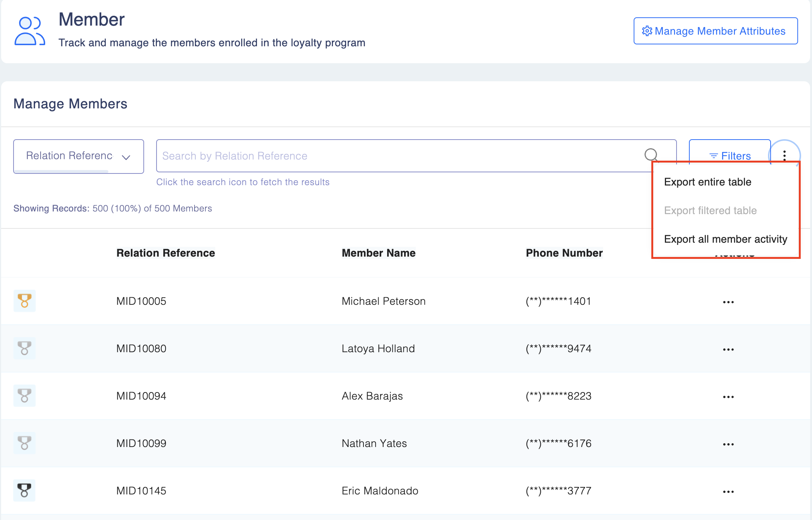Select Export entire table

pyautogui.click(x=707, y=182)
